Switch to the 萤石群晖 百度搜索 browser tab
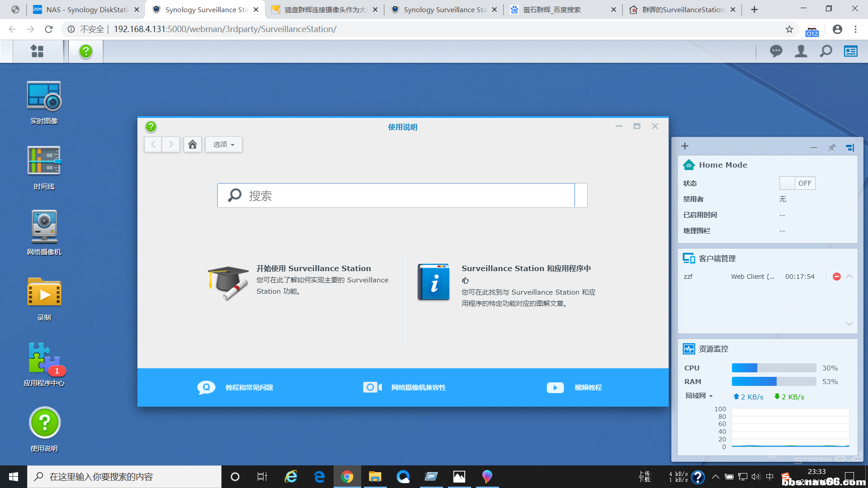 coord(552,9)
